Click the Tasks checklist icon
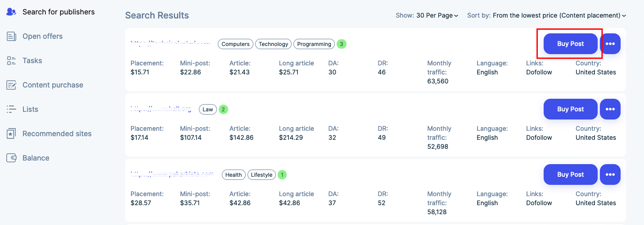Viewport: 644px width, 225px height. pos(11,60)
